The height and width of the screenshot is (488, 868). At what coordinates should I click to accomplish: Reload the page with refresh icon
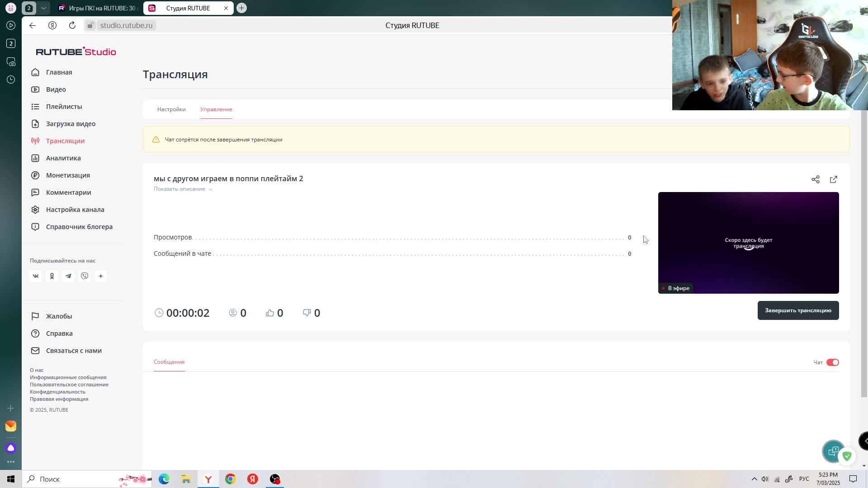pyautogui.click(x=72, y=25)
